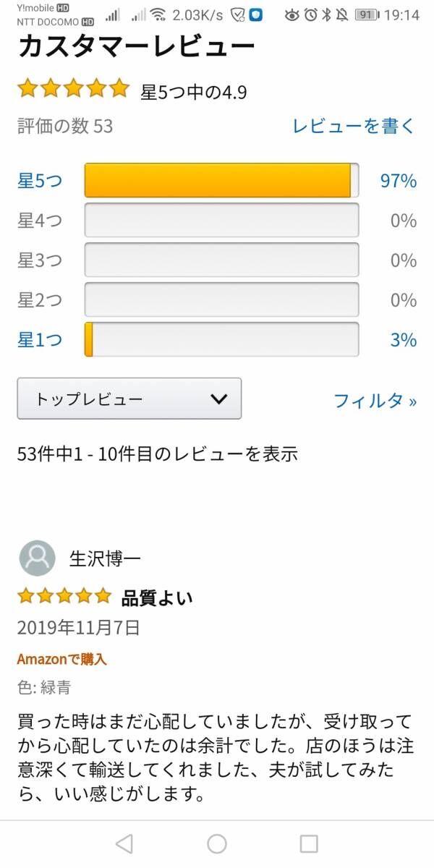Tap the review's five-star rating icons

tap(64, 596)
